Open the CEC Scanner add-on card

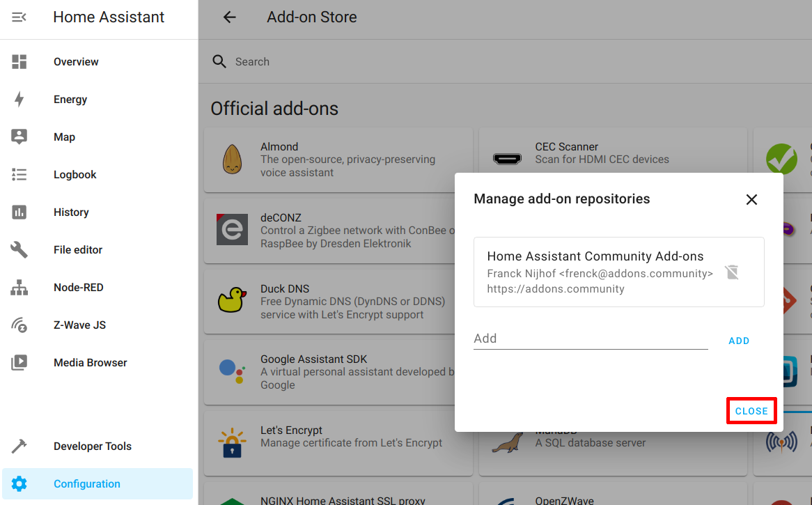coord(613,150)
